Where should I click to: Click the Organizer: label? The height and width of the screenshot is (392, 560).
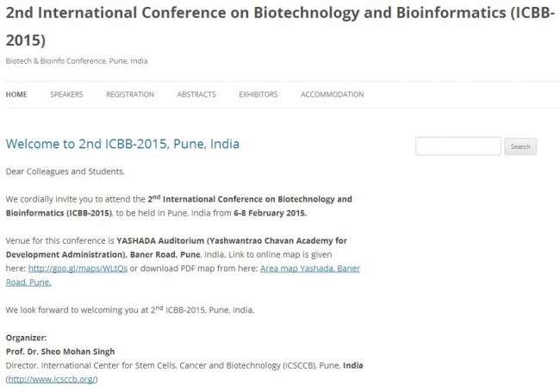pyautogui.click(x=27, y=338)
